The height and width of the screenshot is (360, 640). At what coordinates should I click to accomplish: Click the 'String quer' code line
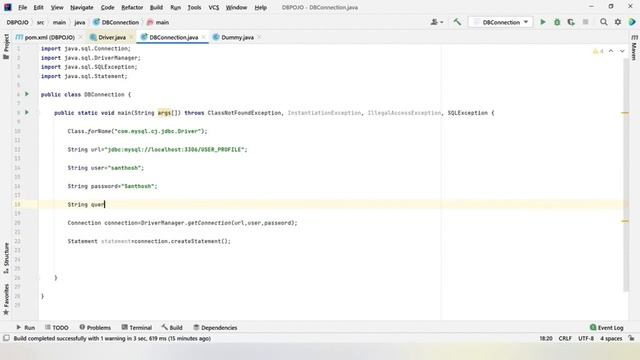86,204
